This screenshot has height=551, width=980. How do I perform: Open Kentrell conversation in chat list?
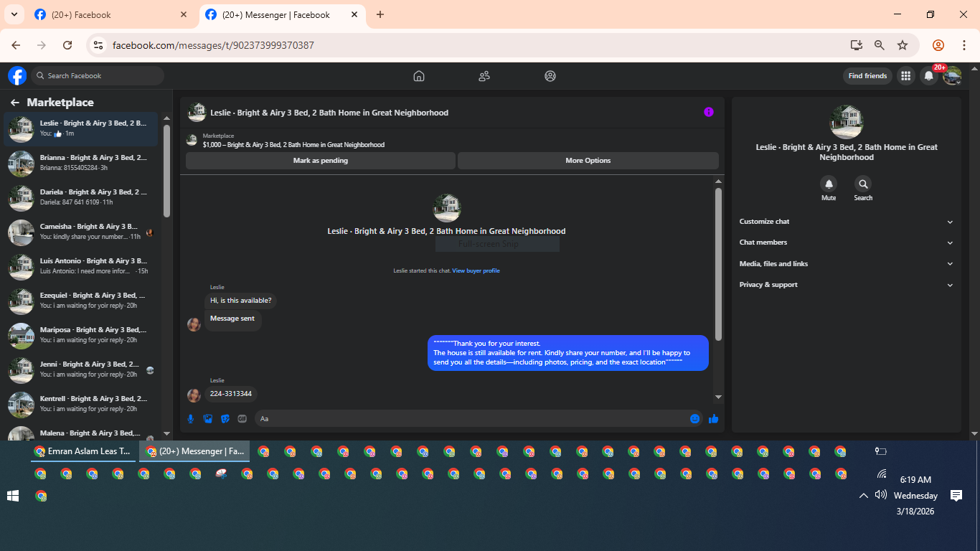point(80,405)
